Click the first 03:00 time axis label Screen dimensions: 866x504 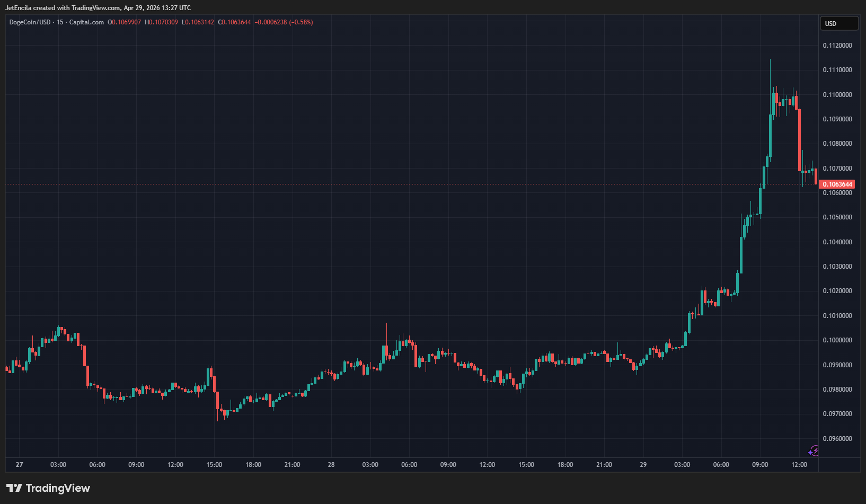58,465
